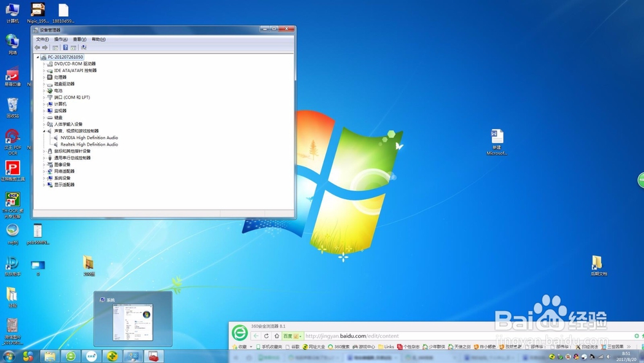This screenshot has width=644, height=363.
Task: Open the green 360 browser taskbar icon
Action: 71,357
